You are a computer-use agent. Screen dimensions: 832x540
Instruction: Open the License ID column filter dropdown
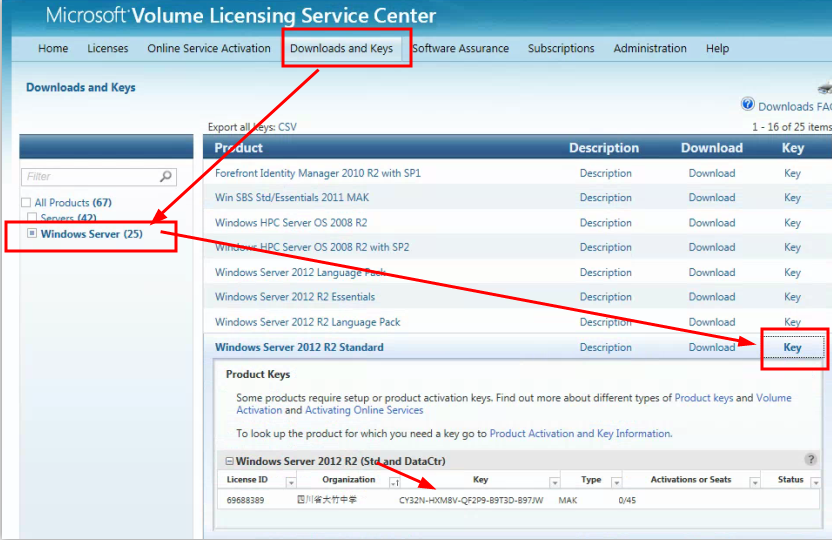[291, 481]
